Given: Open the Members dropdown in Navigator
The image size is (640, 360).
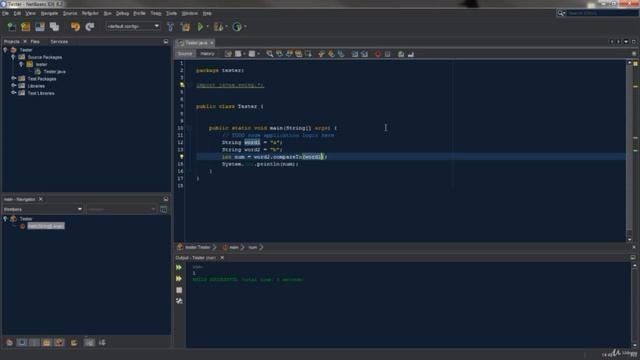Looking at the screenshot, I should [43, 209].
